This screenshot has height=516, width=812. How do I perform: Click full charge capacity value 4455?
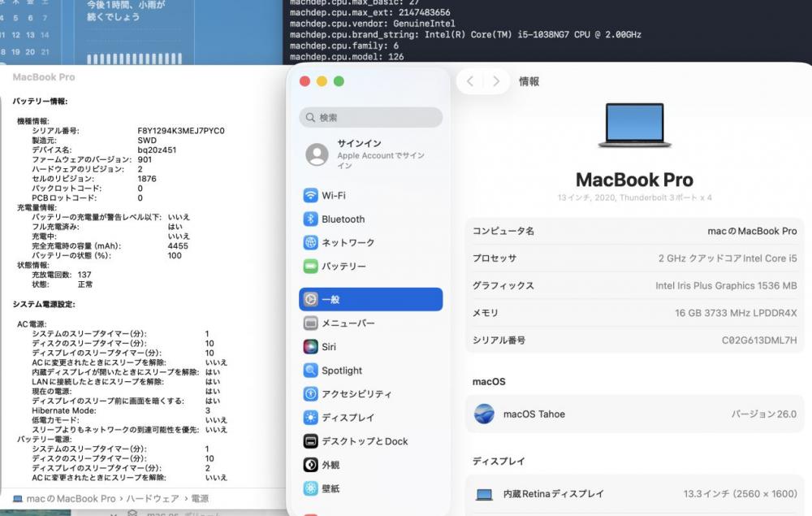tap(178, 245)
